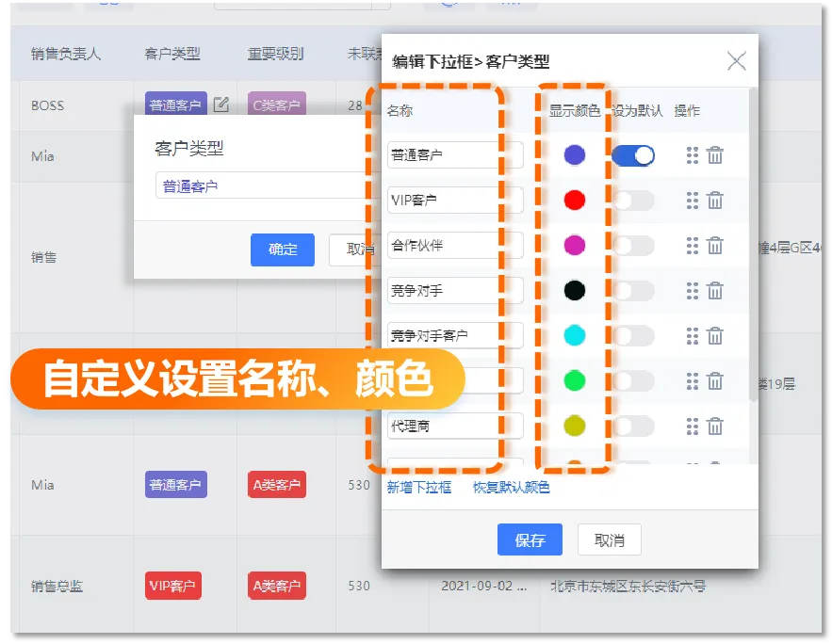Close the 编辑下拉框 dialog with the X
The image size is (832, 644).
pos(737,62)
